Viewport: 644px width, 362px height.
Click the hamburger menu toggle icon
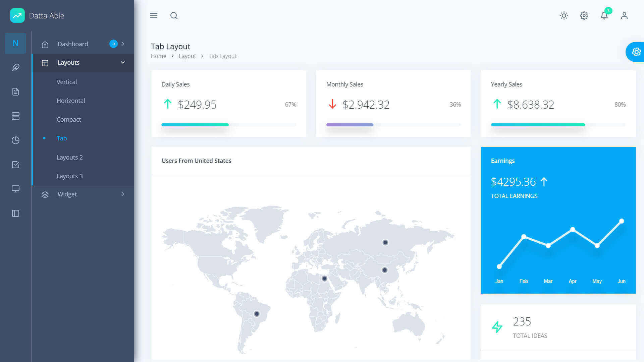[x=154, y=16]
